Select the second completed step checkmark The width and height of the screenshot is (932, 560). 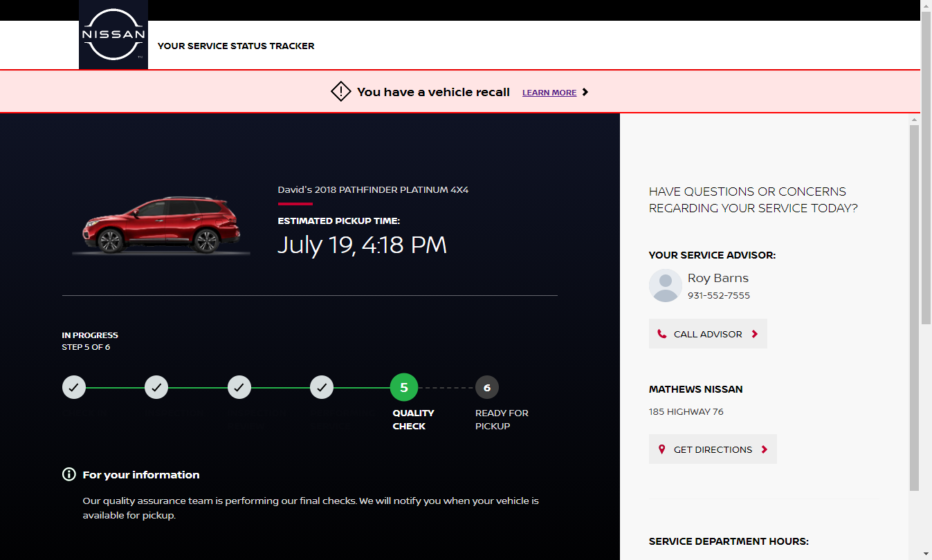156,387
